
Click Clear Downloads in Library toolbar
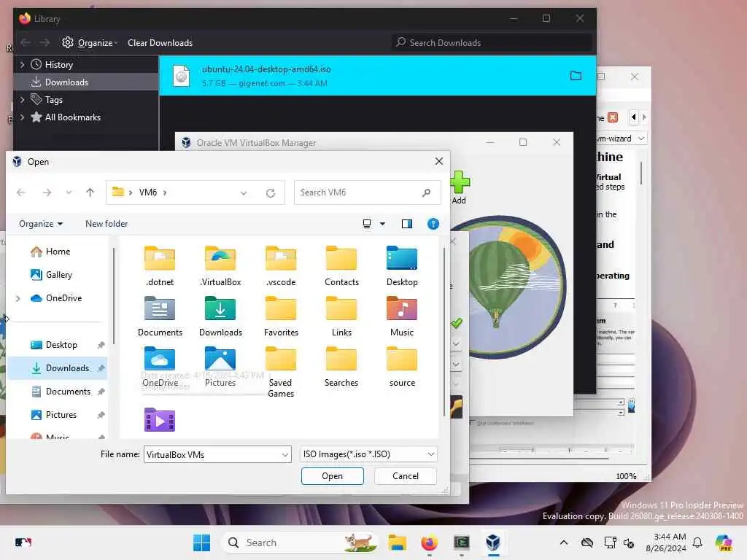pos(160,43)
